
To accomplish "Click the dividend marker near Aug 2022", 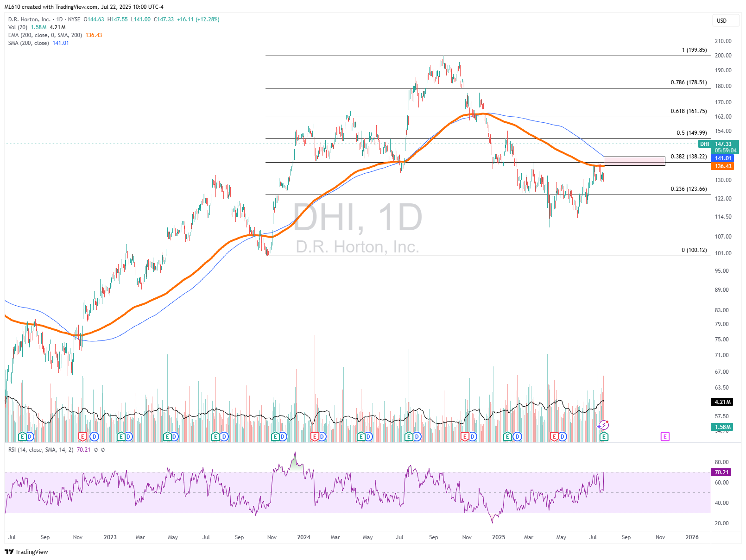I will tap(30, 436).
